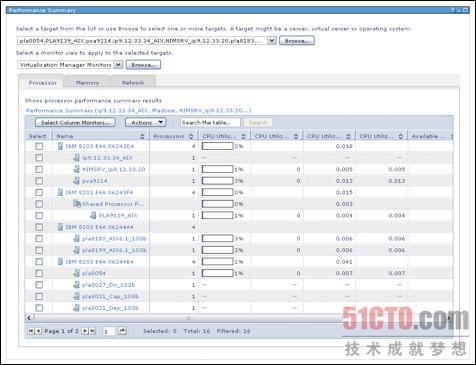Image resolution: width=476 pixels, height=365 pixels.
Task: Open the pla8199_AIX6.1_10Gb name link
Action: 114,250
